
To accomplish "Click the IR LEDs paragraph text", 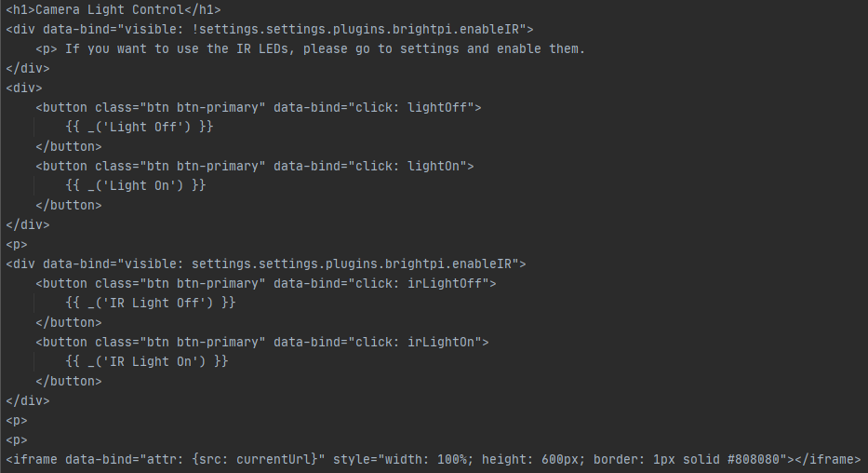I will 325,48.
